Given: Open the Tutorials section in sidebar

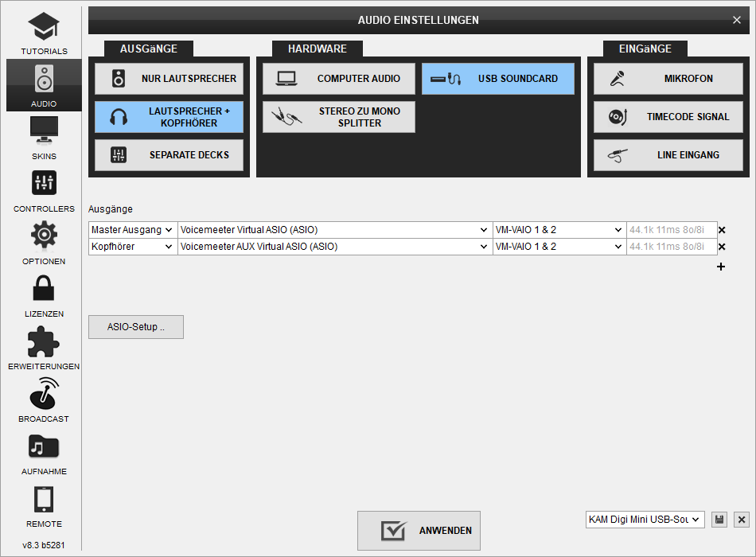Looking at the screenshot, I should click(x=44, y=33).
